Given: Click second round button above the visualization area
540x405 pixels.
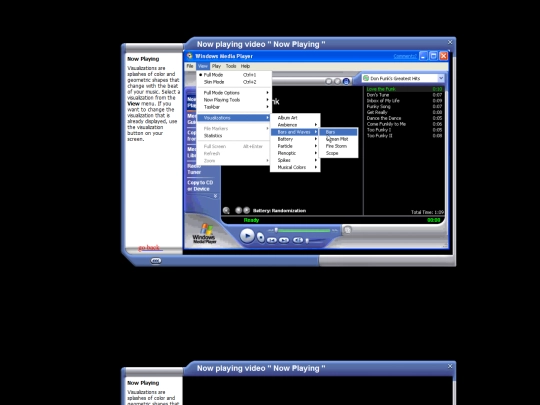Looking at the screenshot, I should click(338, 81).
